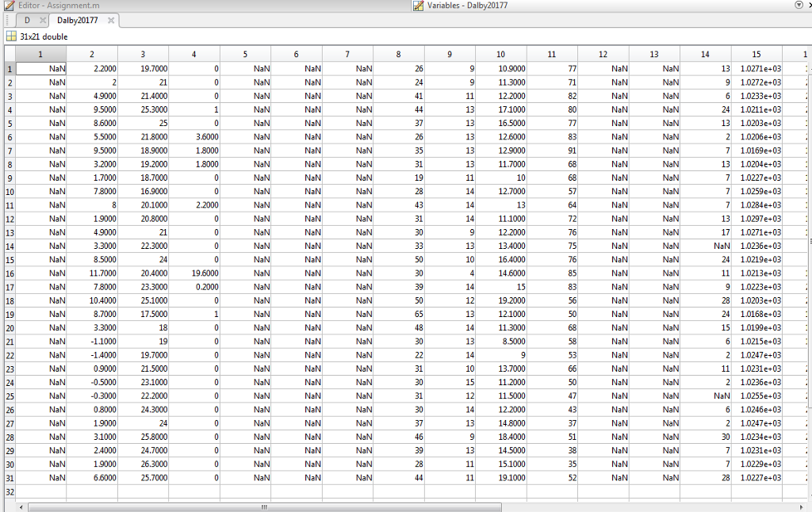
Task: Select row header 31
Action: 10,478
